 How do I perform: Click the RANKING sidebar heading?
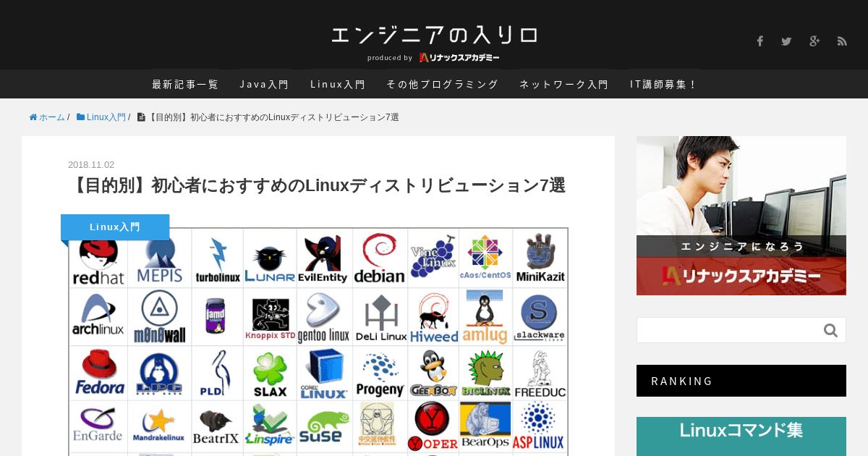click(741, 381)
